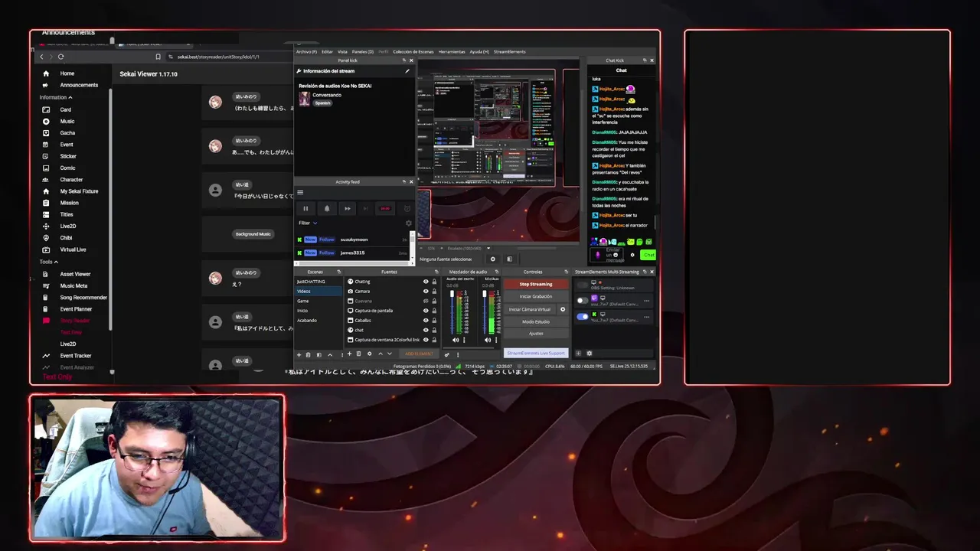
Task: Open Mission in the Sekai Viewer sidebar
Action: point(69,203)
